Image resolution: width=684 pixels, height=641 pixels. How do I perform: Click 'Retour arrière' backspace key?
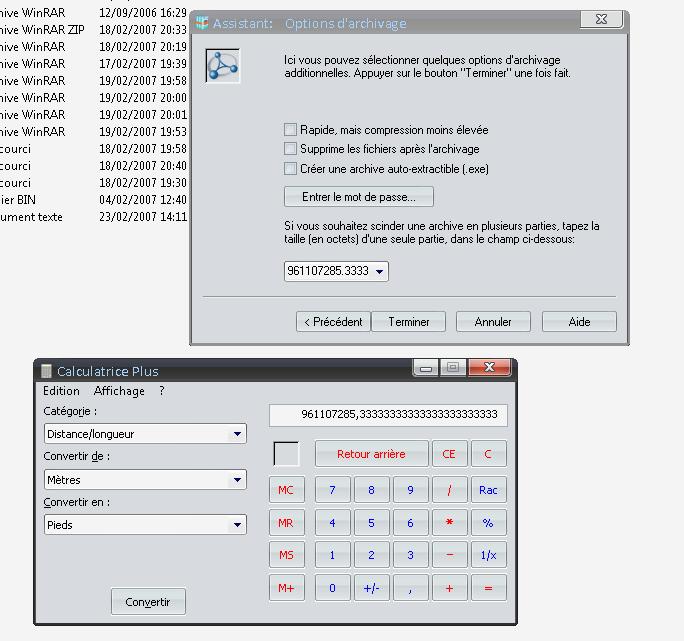(x=372, y=454)
